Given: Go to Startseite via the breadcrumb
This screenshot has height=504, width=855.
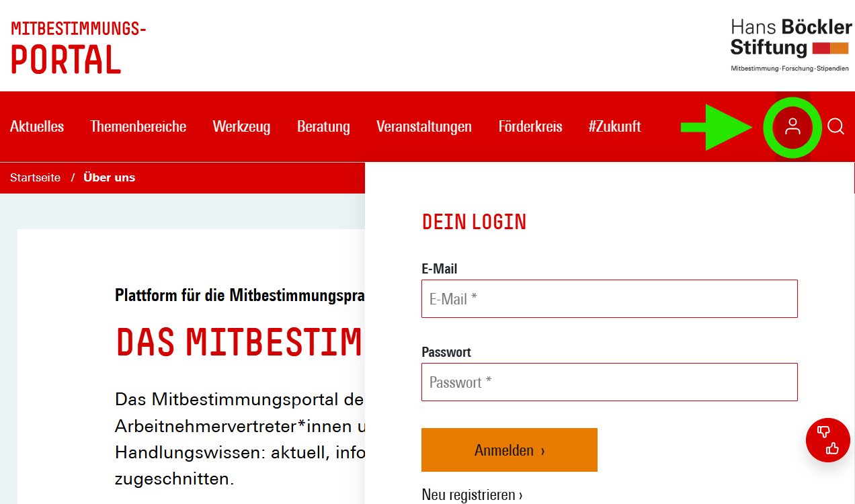Looking at the screenshot, I should tap(35, 177).
